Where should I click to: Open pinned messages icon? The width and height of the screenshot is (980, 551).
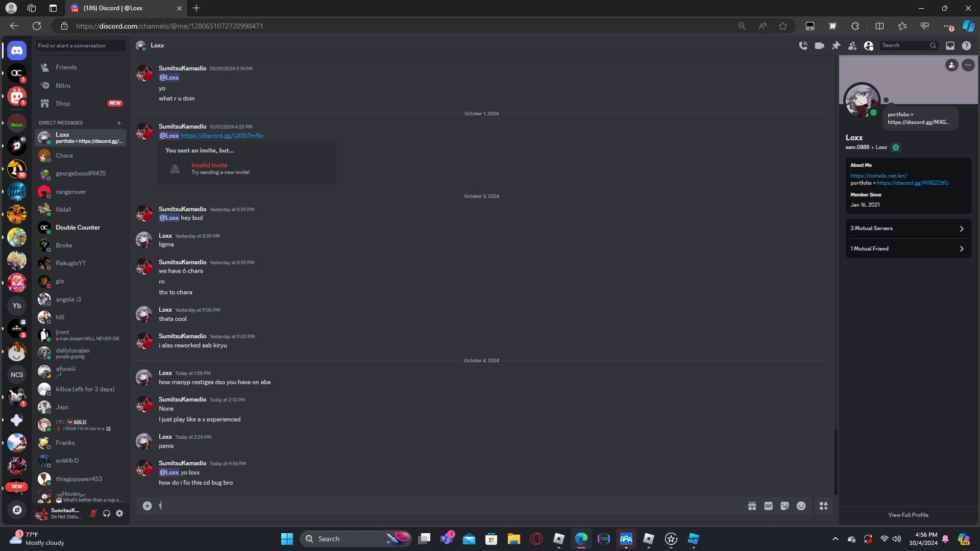[836, 45]
